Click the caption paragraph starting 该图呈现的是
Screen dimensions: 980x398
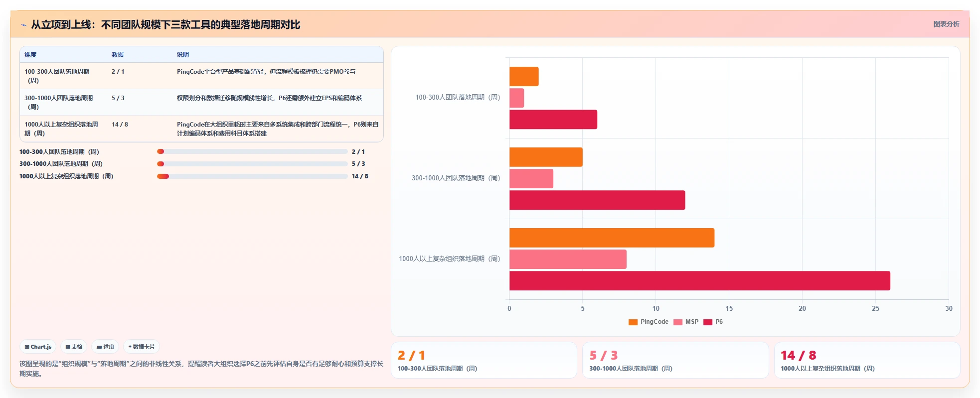pos(201,369)
